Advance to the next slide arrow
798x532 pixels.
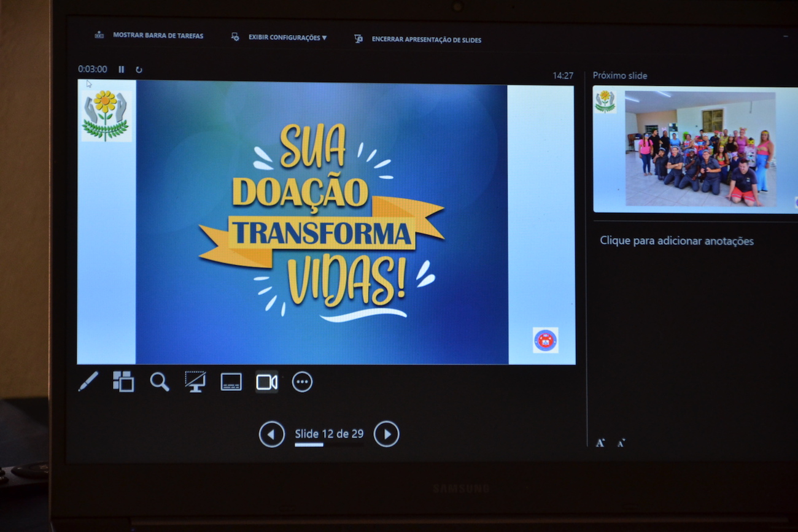point(386,434)
